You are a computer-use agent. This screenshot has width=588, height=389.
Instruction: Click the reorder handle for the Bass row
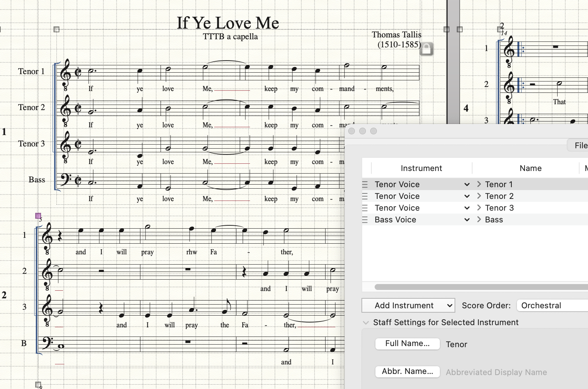pos(365,220)
